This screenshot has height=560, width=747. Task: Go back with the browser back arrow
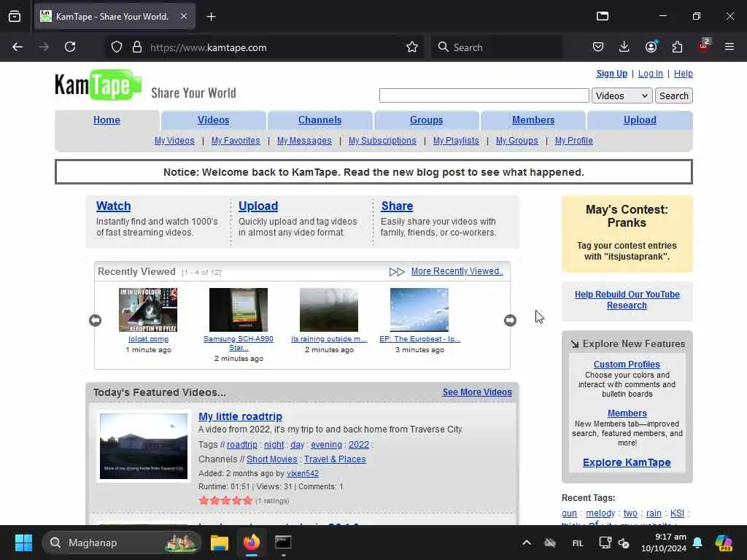click(x=18, y=47)
